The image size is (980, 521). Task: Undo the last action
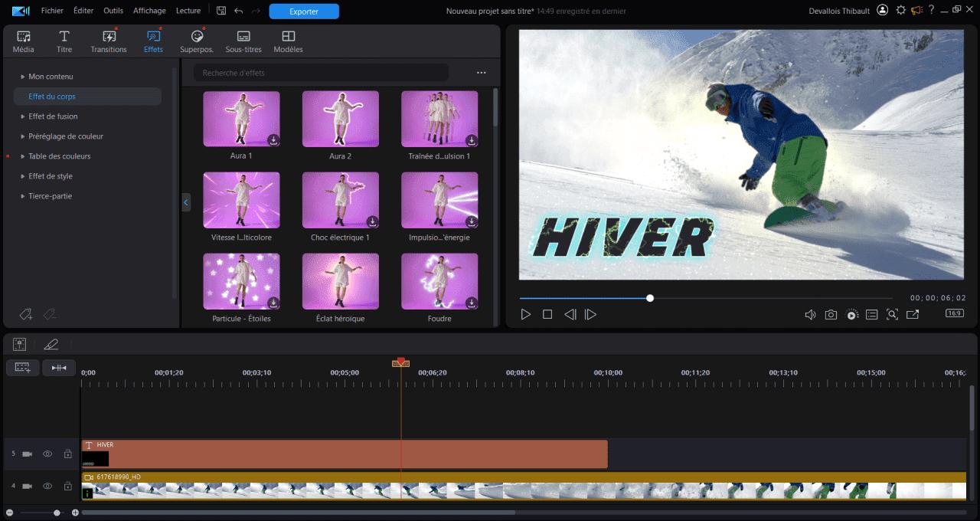pyautogui.click(x=238, y=11)
